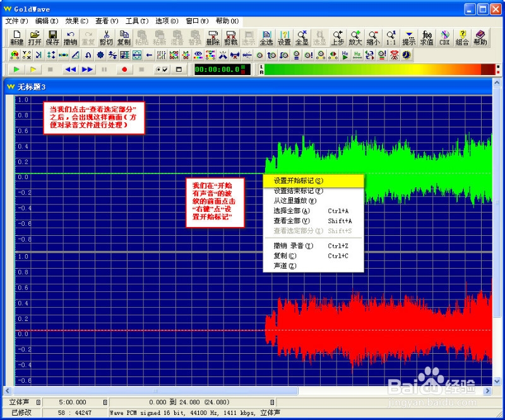The width and height of the screenshot is (505, 420).
Task: Click the horizontal scrollbar thumb under the waveform
Action: point(155,391)
